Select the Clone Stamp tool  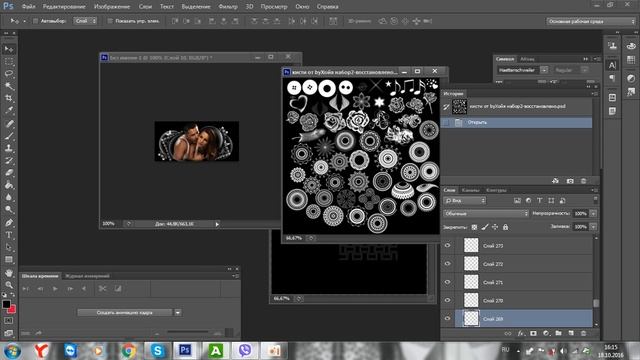point(9,148)
